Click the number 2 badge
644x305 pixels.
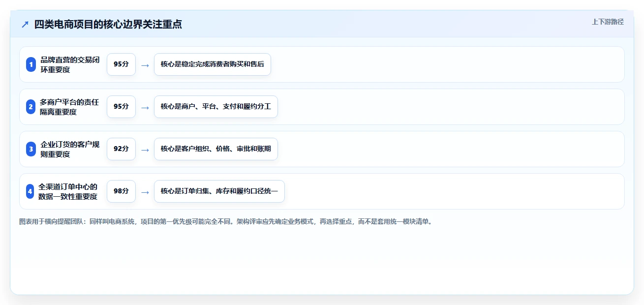coord(31,107)
